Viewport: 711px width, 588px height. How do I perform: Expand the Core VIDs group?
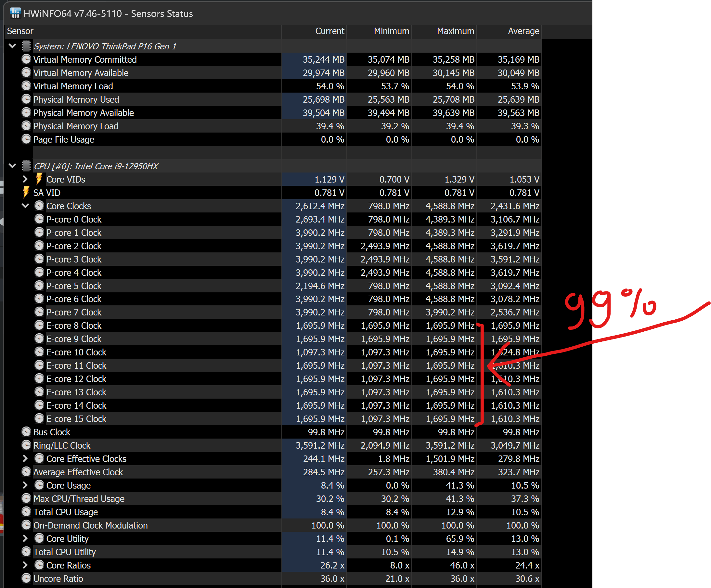25,179
